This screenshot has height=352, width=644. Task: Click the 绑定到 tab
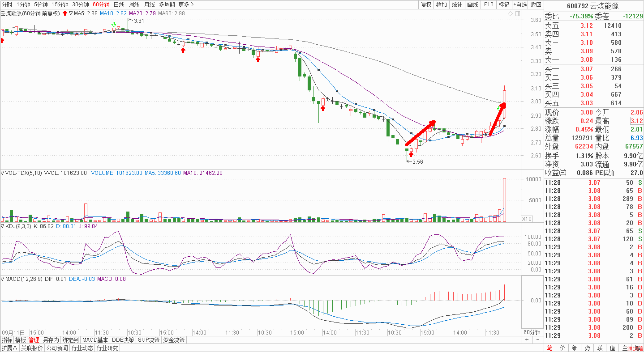(x=70, y=340)
